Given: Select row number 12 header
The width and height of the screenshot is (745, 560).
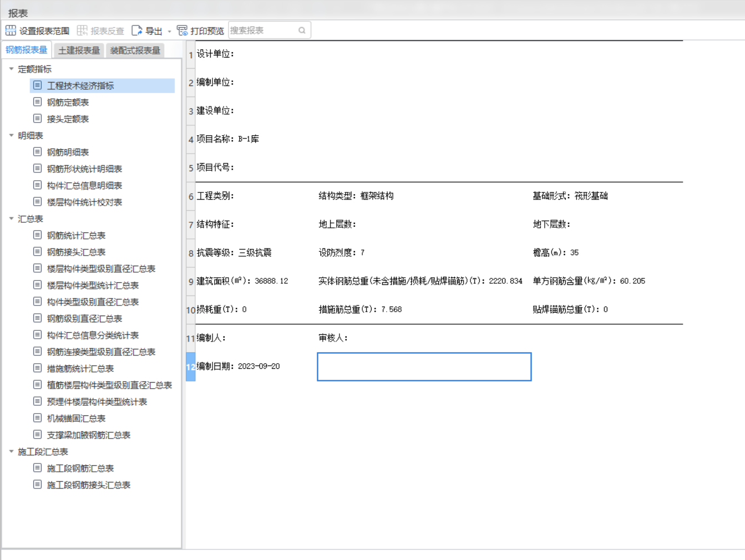Looking at the screenshot, I should (x=190, y=366).
